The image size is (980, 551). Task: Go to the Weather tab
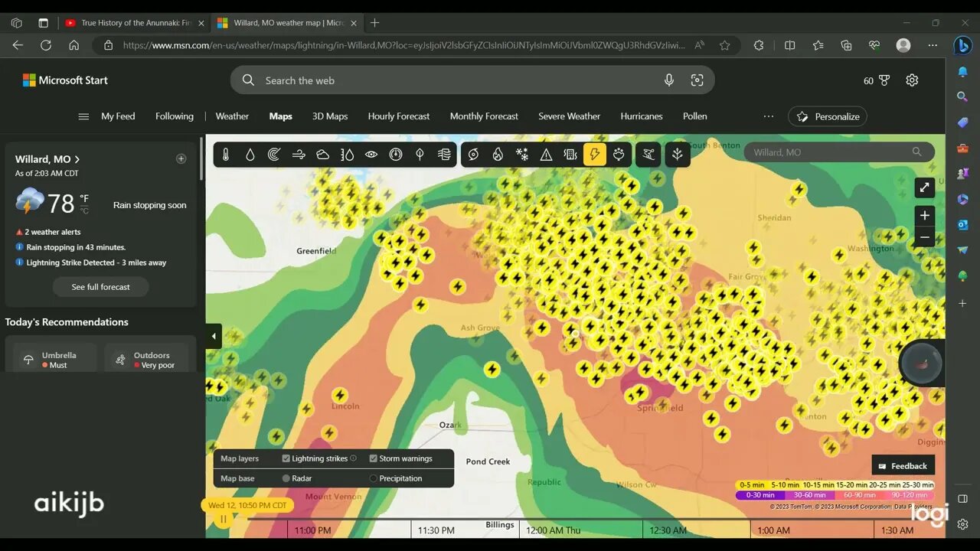(232, 116)
